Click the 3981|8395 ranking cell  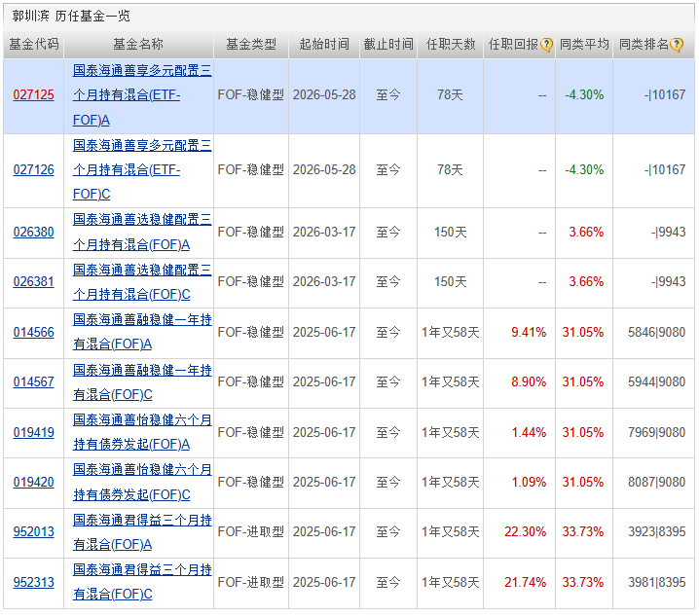(656, 582)
